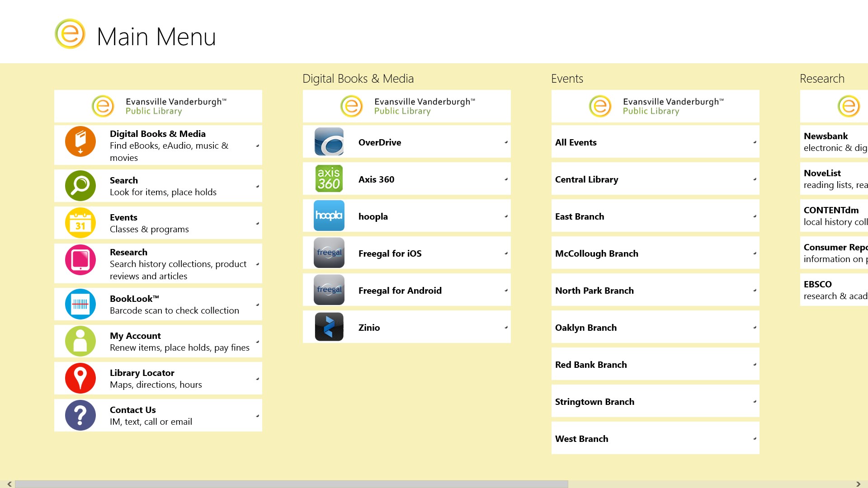Click the OverDrive app icon

coord(329,142)
